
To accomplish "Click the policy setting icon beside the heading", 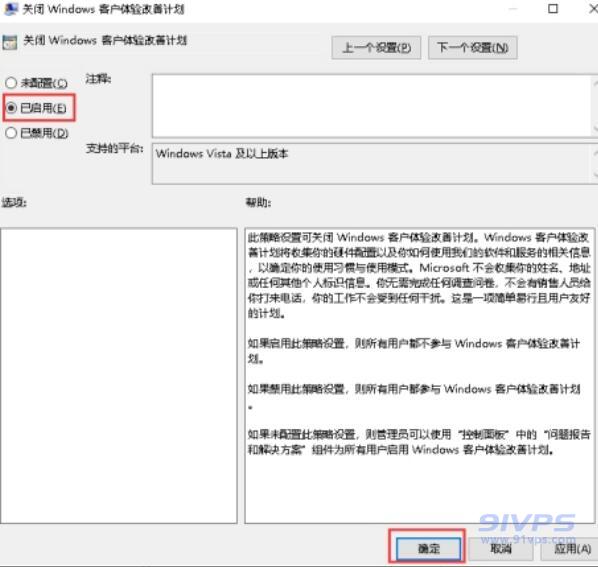I will pos(10,42).
